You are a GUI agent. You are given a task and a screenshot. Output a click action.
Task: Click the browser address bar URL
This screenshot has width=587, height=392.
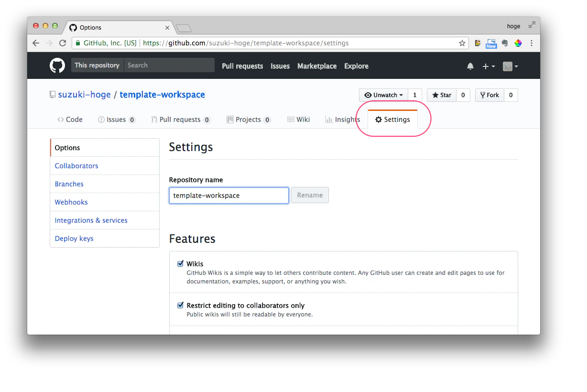(x=246, y=43)
